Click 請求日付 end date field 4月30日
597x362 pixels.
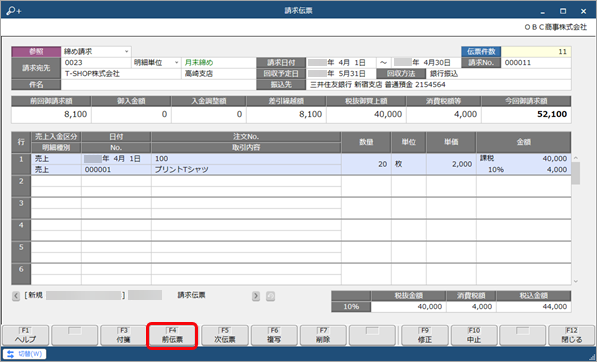(426, 62)
